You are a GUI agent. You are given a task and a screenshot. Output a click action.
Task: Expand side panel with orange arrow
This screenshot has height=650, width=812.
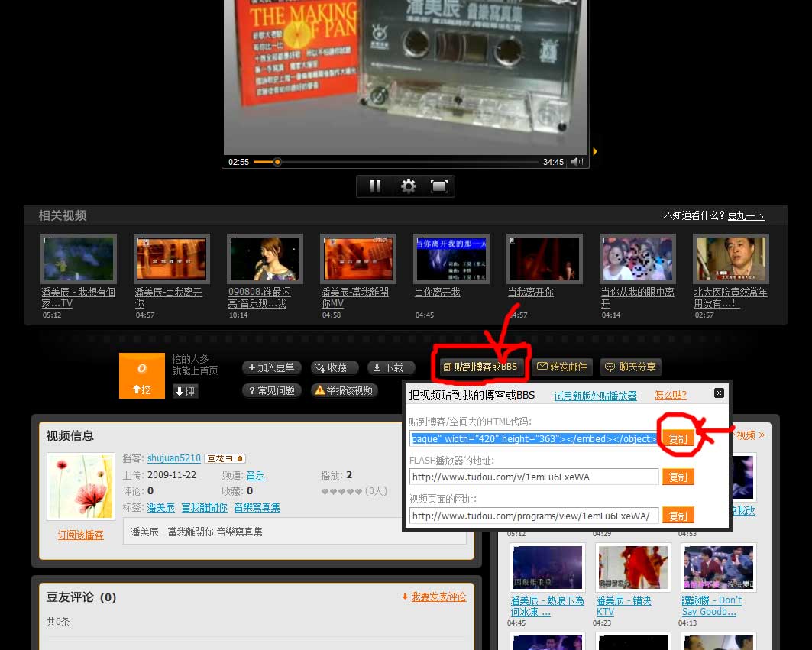595,151
